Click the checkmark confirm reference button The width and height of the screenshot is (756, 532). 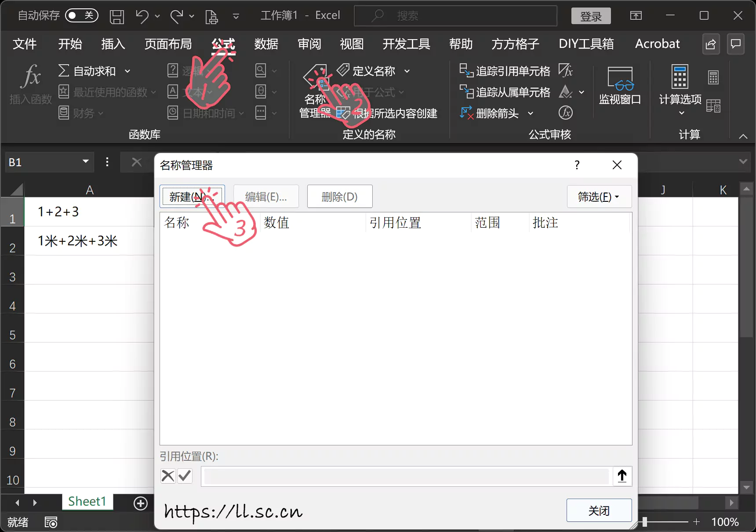[x=185, y=476]
